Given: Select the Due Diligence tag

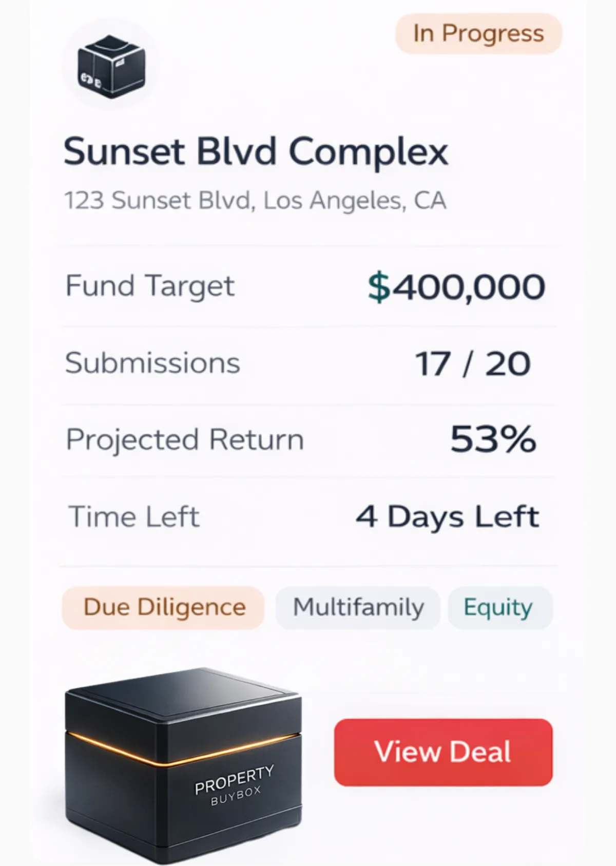Looking at the screenshot, I should tap(163, 608).
